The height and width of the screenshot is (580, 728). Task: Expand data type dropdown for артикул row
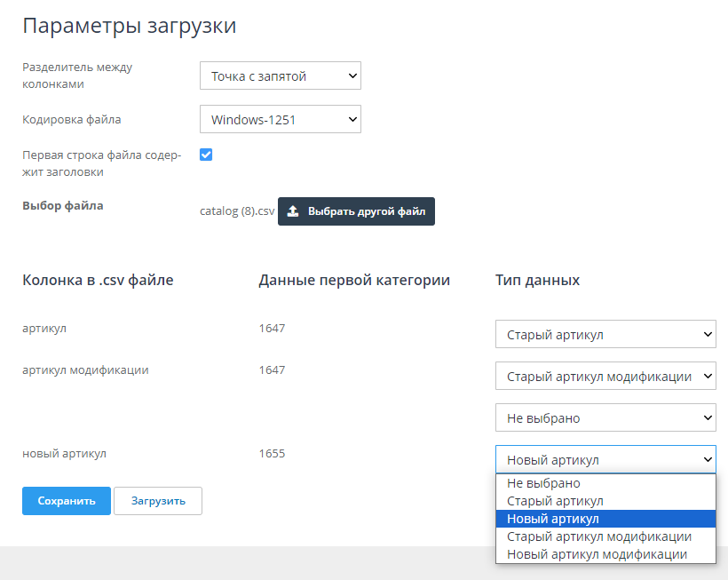tap(605, 335)
